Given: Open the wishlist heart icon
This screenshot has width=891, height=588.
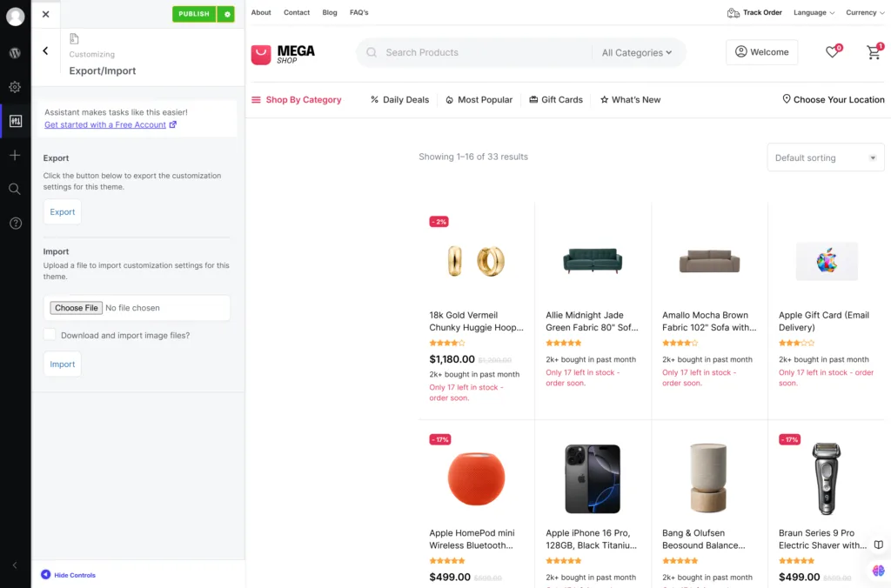Looking at the screenshot, I should point(833,51).
